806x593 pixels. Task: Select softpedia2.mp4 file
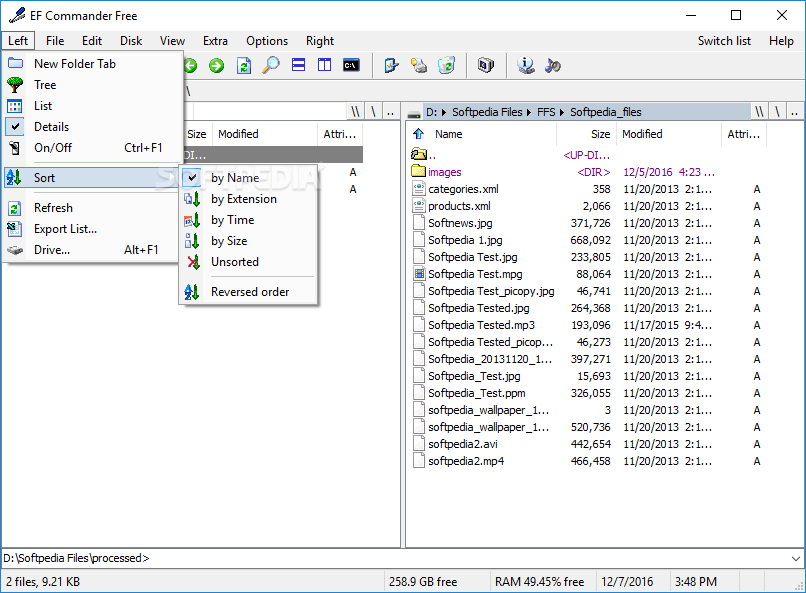click(x=466, y=461)
